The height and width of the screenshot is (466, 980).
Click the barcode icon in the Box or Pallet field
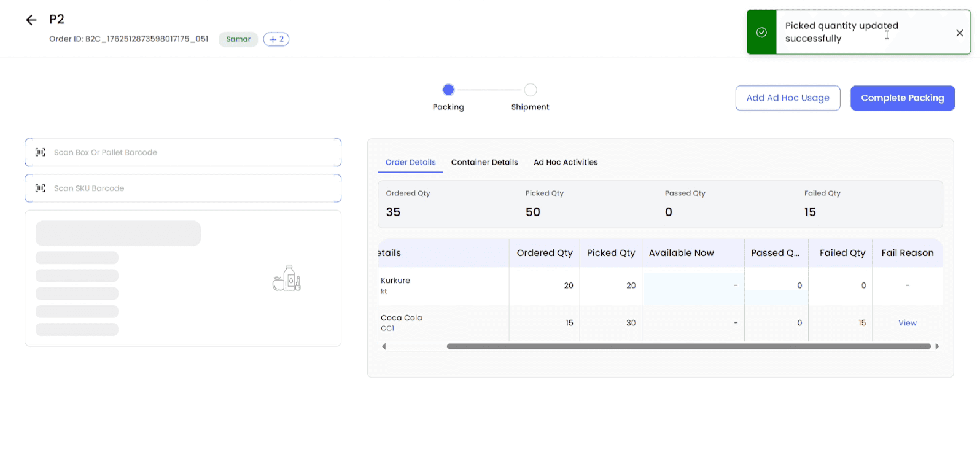41,152
